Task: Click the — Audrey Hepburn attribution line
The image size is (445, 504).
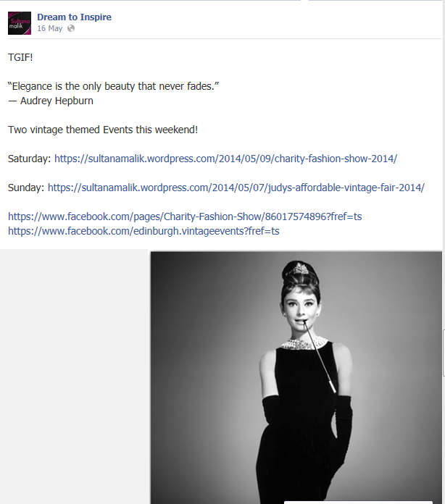Action: point(51,101)
